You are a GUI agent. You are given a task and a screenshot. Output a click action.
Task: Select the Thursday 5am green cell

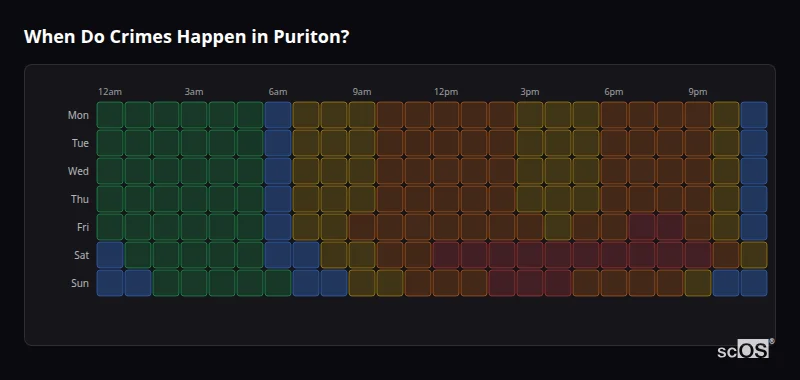click(249, 199)
